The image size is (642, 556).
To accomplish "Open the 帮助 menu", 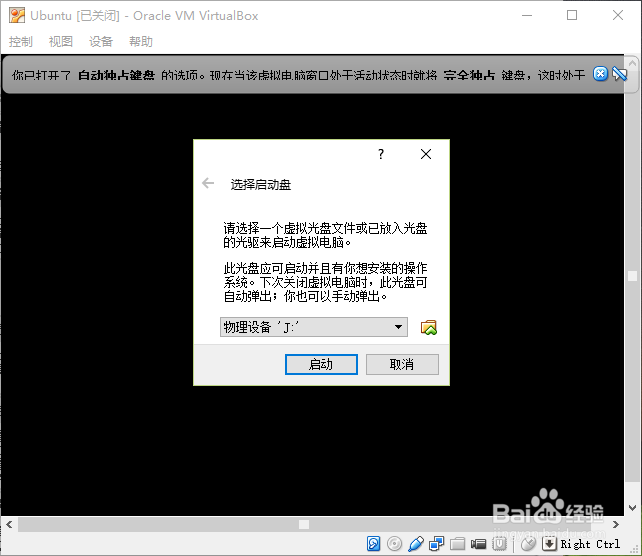I will coord(141,41).
